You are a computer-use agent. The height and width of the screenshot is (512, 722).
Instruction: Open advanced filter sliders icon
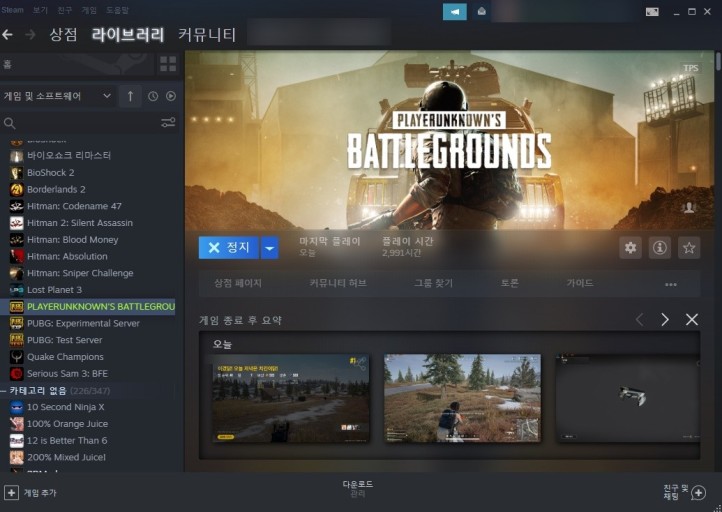point(168,122)
